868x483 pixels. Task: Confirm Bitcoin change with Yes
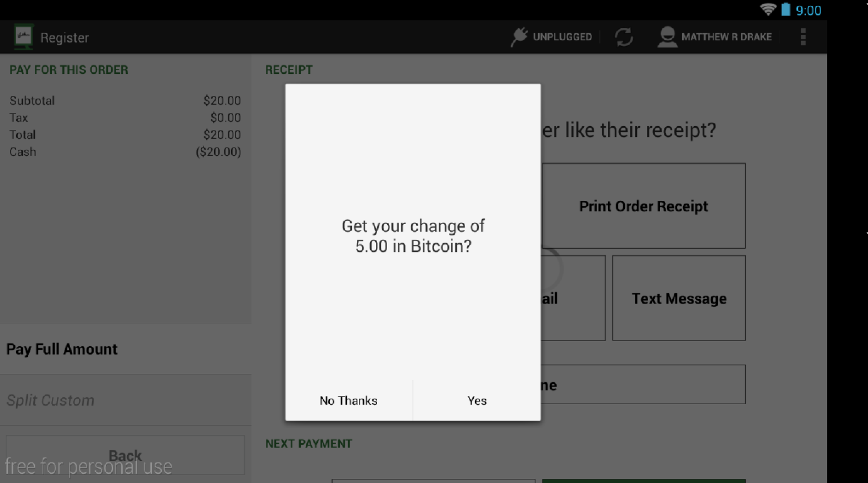[477, 400]
